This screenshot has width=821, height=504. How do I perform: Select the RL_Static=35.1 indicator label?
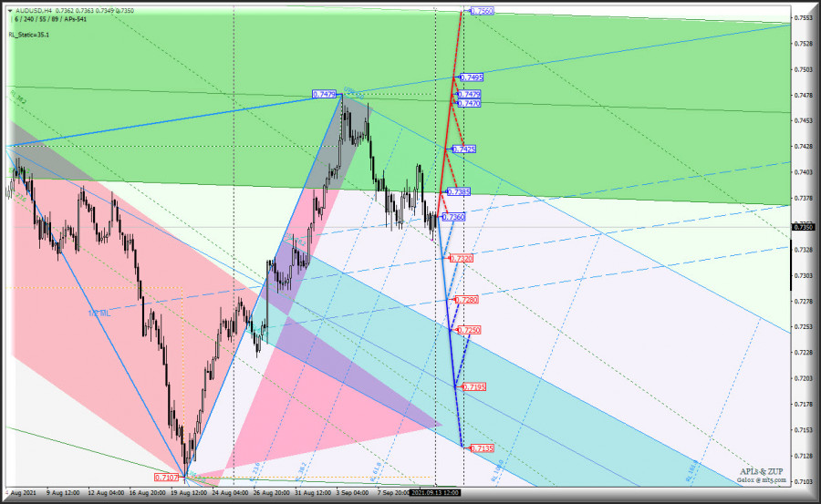tap(29, 35)
